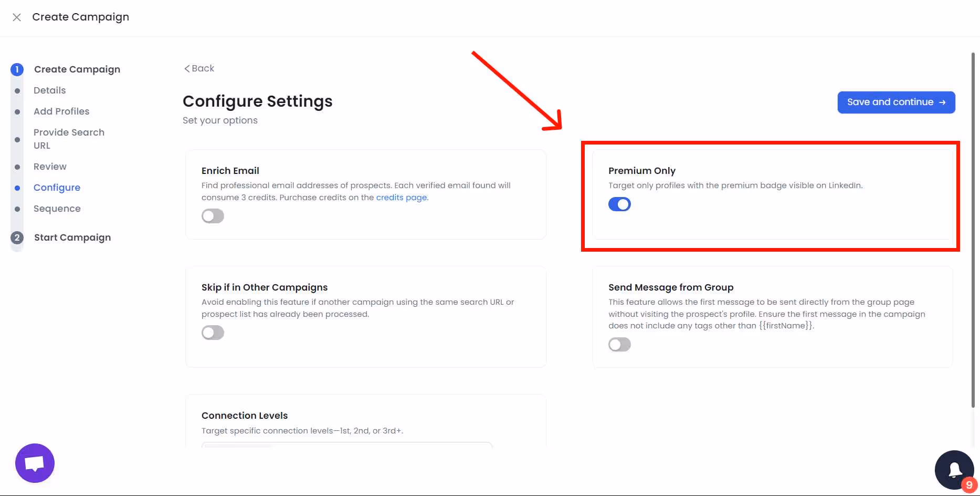Click the Save and continue button
The height and width of the screenshot is (496, 980).
click(x=895, y=102)
